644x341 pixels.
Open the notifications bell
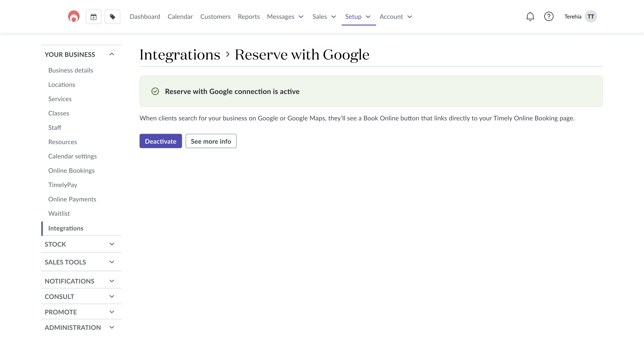click(x=530, y=16)
